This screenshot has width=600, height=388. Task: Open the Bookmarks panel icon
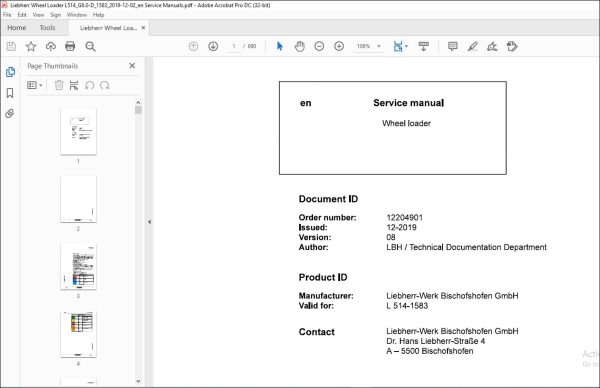click(x=10, y=93)
